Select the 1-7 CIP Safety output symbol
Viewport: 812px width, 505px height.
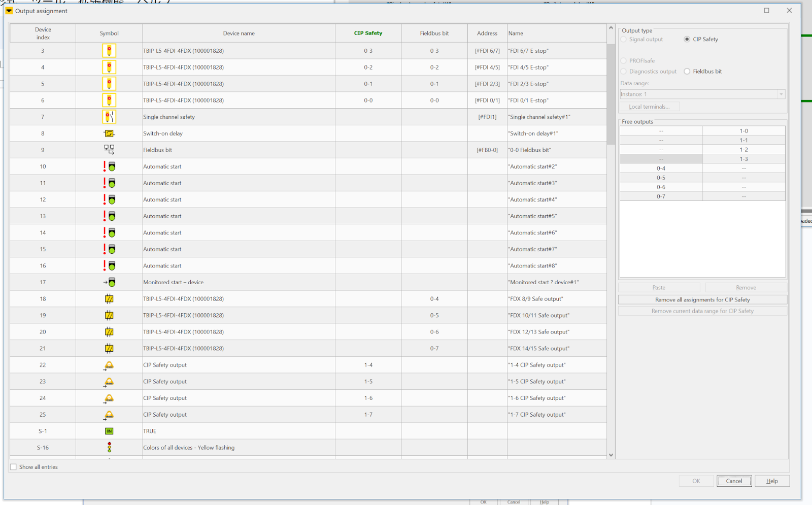[x=109, y=415]
